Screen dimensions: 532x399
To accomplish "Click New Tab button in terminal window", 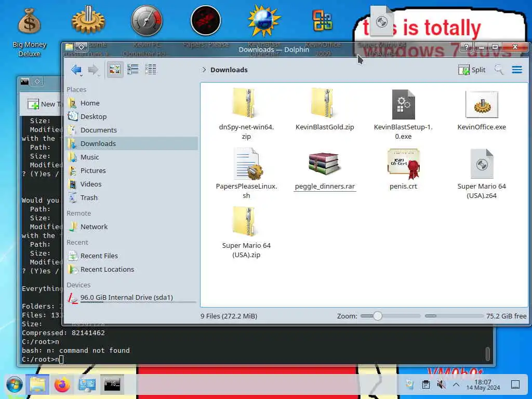I will click(x=44, y=104).
